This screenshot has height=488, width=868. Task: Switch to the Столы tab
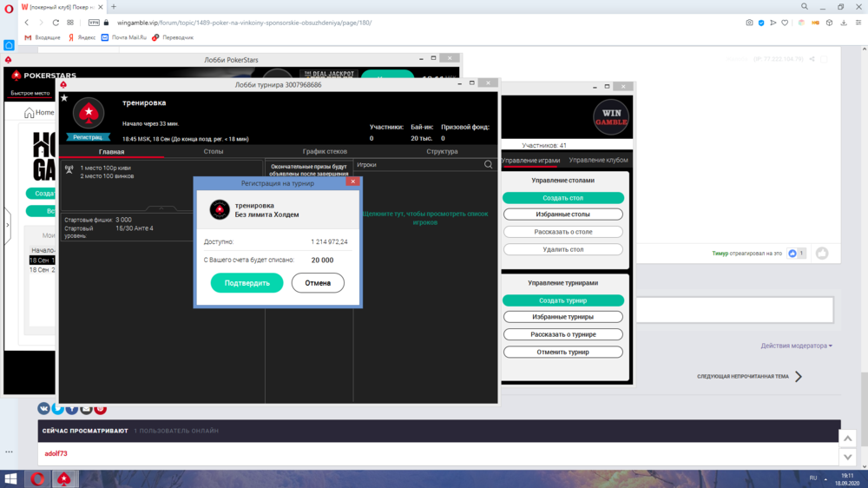(x=214, y=151)
